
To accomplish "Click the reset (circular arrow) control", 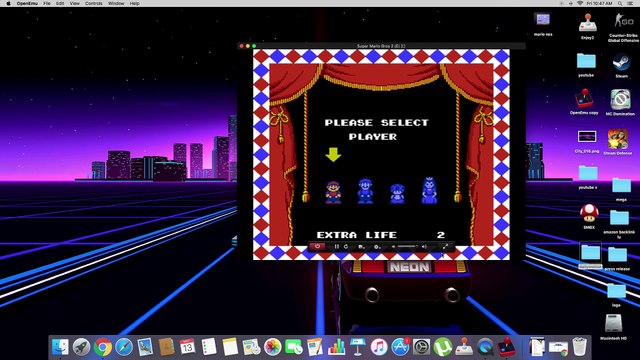I will tap(346, 247).
